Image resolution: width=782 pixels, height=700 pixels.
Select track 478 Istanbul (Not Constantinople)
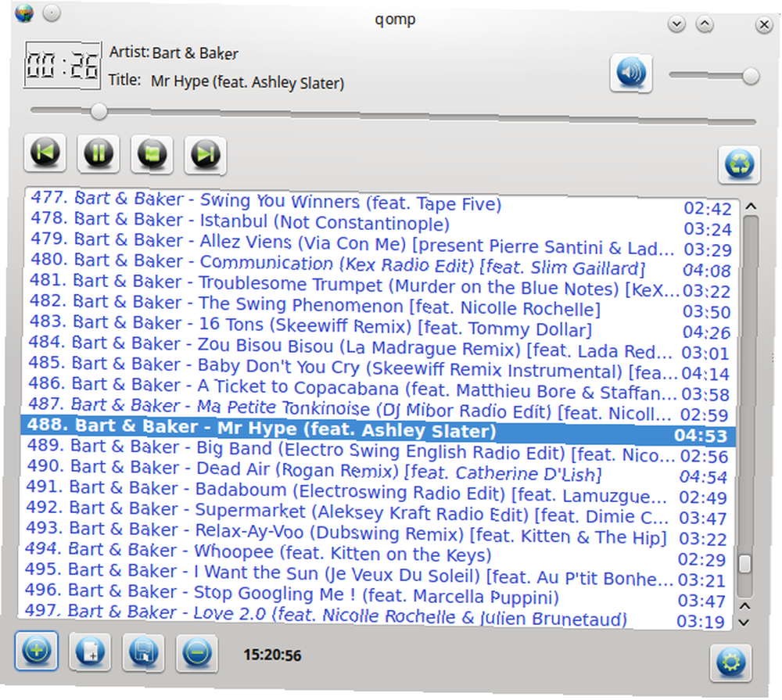point(380,223)
